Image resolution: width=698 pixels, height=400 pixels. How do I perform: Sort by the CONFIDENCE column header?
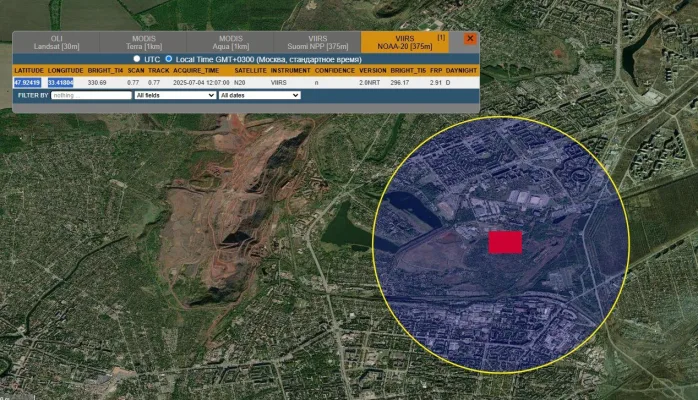[x=335, y=71]
